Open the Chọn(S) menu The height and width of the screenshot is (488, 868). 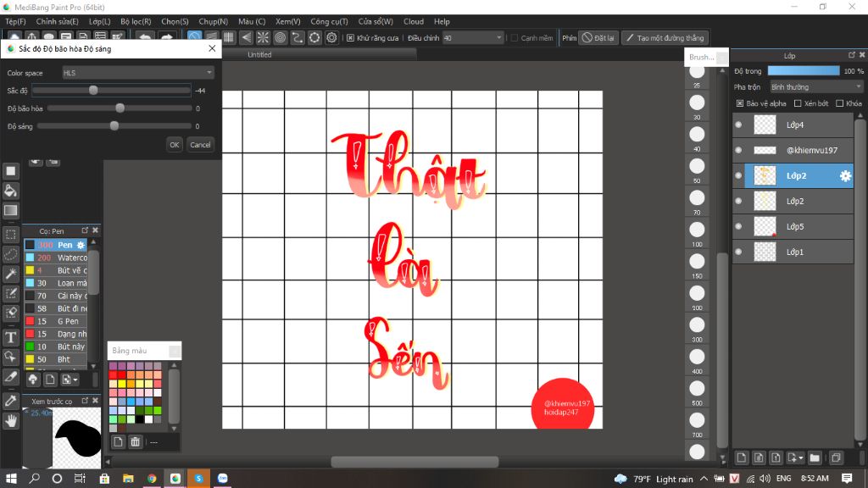[175, 21]
